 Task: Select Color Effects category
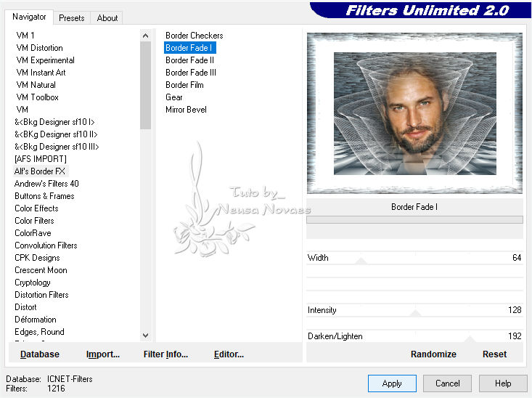point(36,208)
